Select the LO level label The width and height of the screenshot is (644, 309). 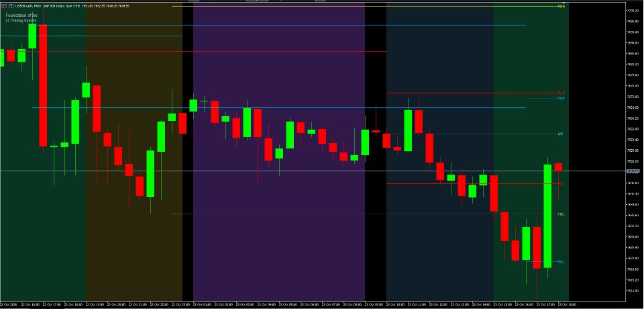click(560, 134)
